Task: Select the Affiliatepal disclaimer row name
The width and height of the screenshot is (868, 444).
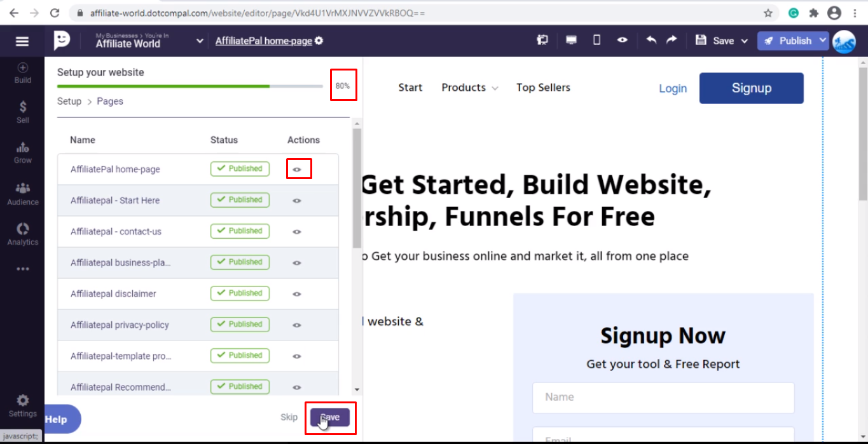Action: [113, 294]
